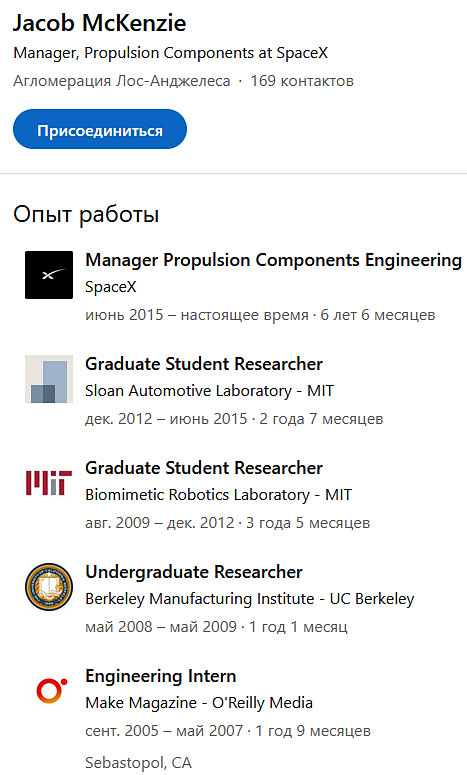
Task: Open Manager Propulsion Components Engineering title
Action: 273,260
